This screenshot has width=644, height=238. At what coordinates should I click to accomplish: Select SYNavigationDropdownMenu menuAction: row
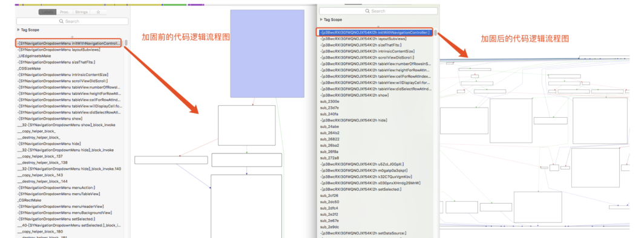click(x=56, y=187)
